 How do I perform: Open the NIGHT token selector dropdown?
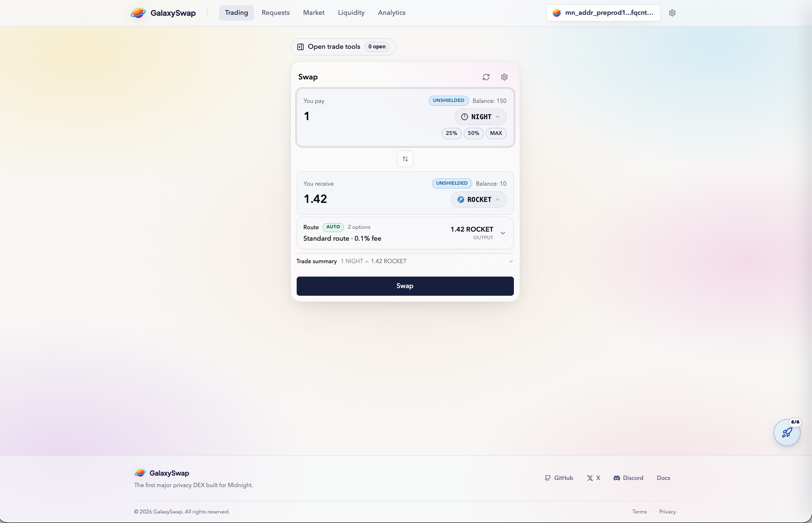[x=480, y=117]
